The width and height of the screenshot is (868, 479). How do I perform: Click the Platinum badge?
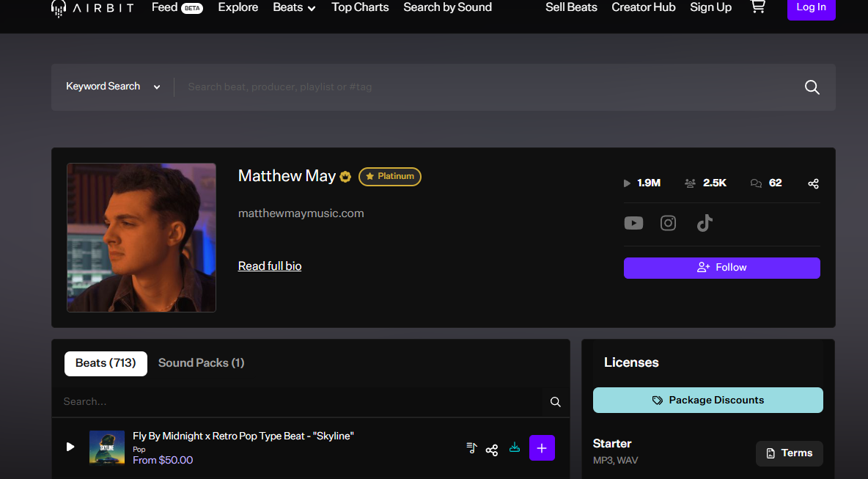(x=390, y=177)
